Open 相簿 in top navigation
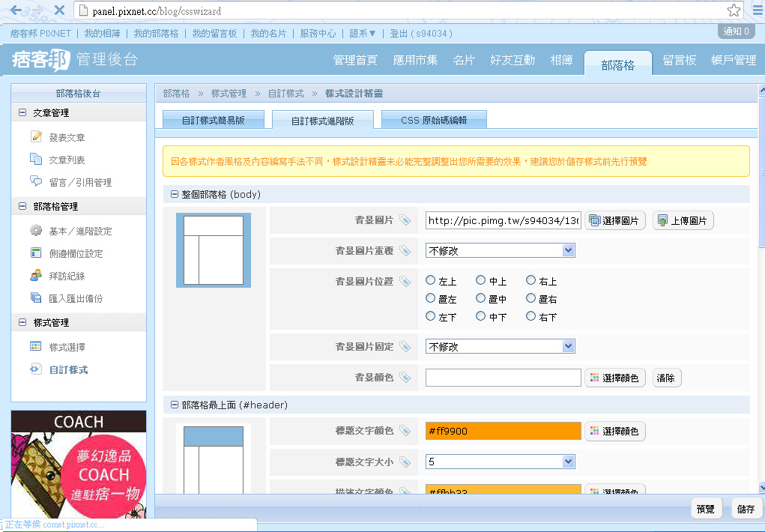The height and width of the screenshot is (532, 765). click(x=561, y=60)
